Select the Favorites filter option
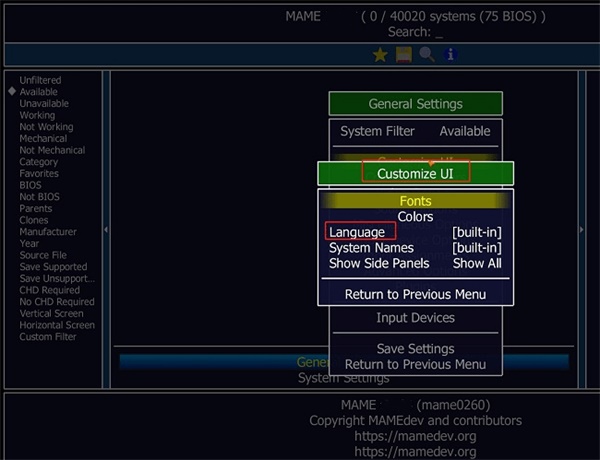The image size is (600, 460). click(39, 174)
